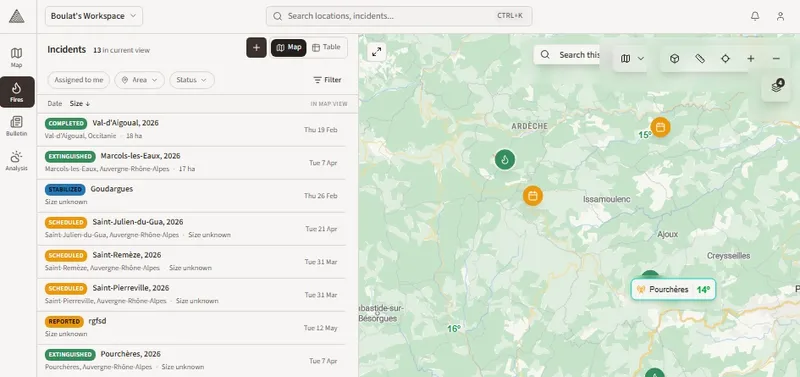
Task: Center map on my location
Action: 725,59
